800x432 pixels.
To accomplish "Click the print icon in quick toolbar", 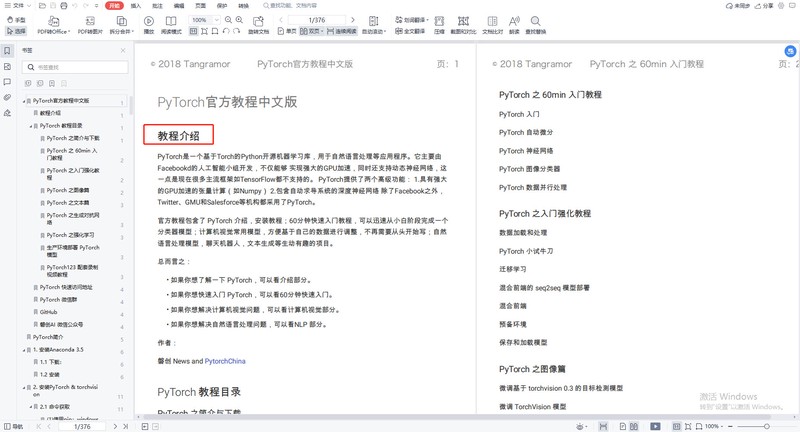I will (x=64, y=6).
